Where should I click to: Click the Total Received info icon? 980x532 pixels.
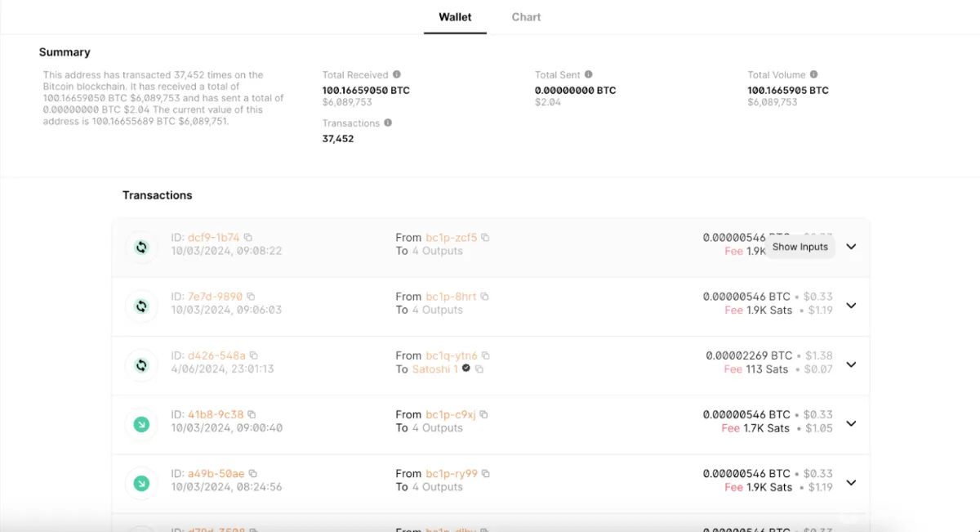click(396, 74)
